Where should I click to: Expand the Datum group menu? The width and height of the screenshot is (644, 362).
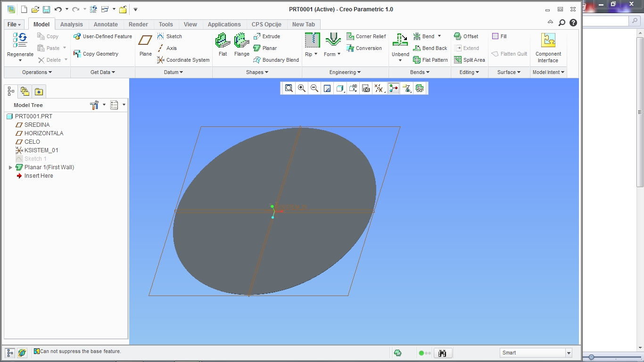coord(173,72)
